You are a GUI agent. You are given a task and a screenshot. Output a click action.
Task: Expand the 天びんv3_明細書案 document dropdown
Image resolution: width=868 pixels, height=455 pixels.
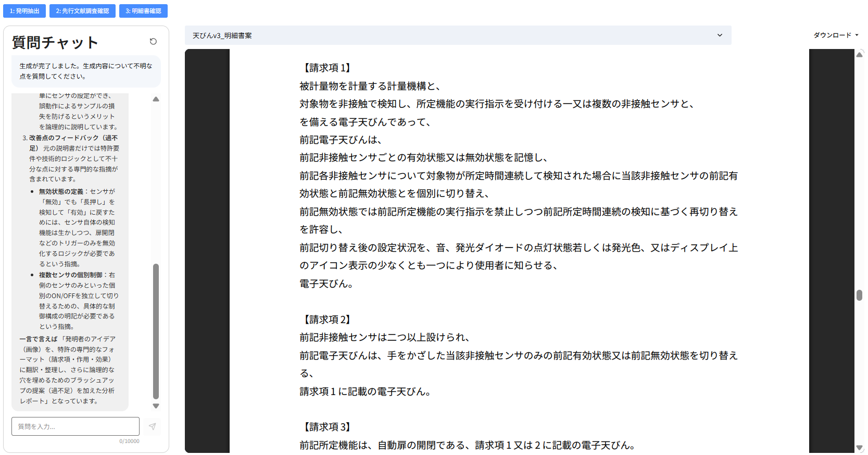(458, 35)
